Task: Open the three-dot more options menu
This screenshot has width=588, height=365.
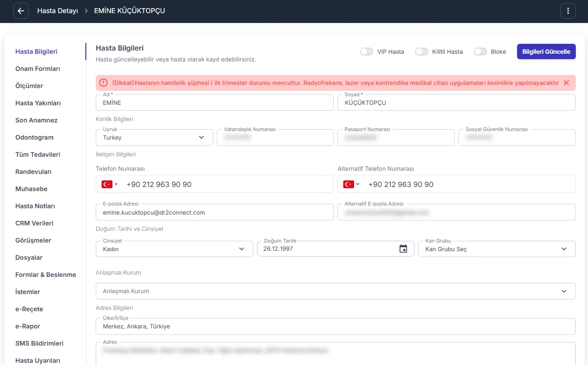Action: pos(568,11)
